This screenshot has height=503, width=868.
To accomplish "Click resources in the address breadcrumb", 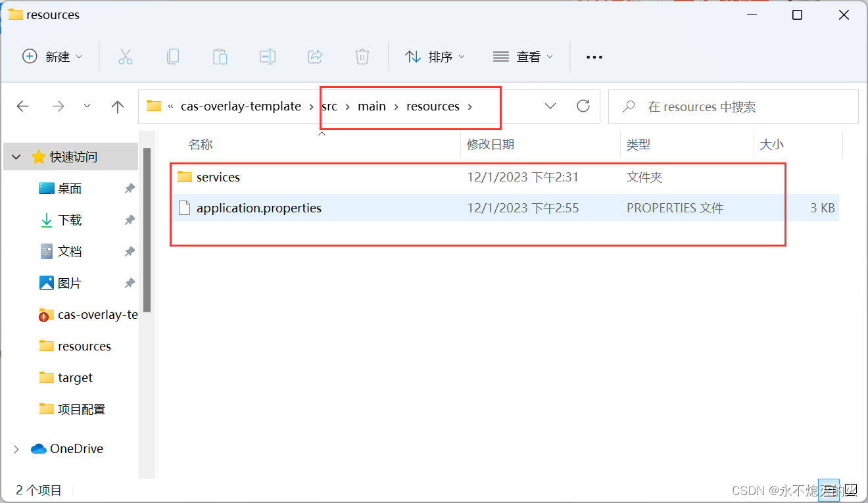I will coord(433,106).
